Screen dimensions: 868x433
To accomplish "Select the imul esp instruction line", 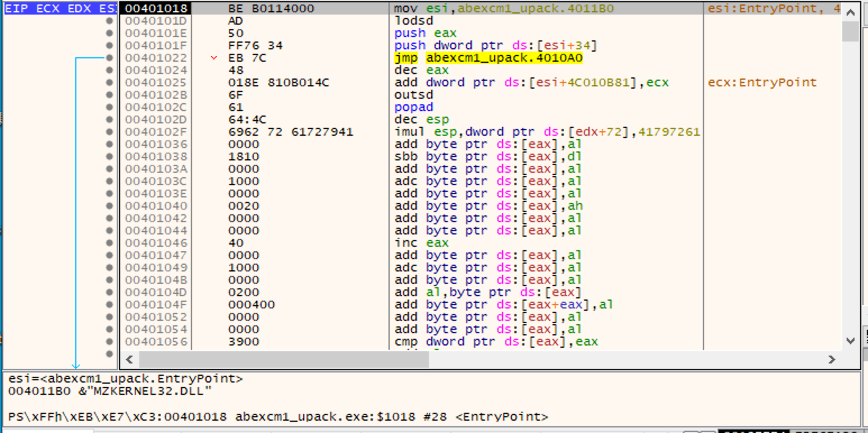I will pos(547,132).
